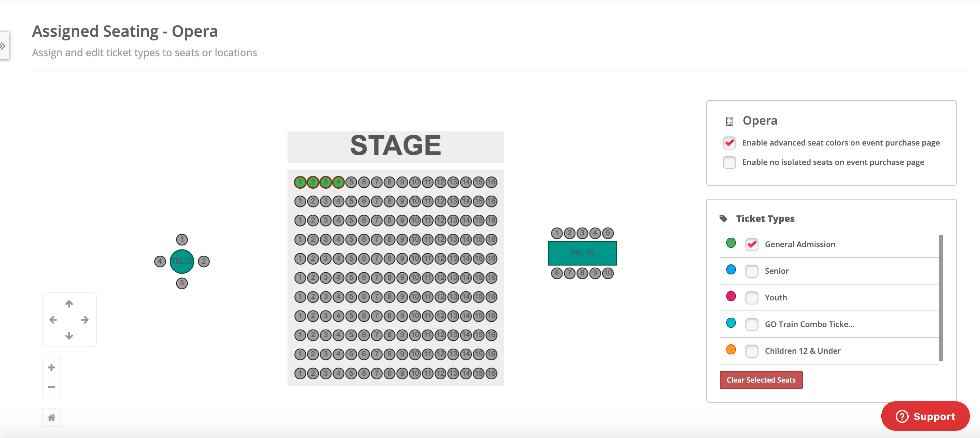Enable no isolated seats option
This screenshot has width=980, height=438.
point(729,162)
